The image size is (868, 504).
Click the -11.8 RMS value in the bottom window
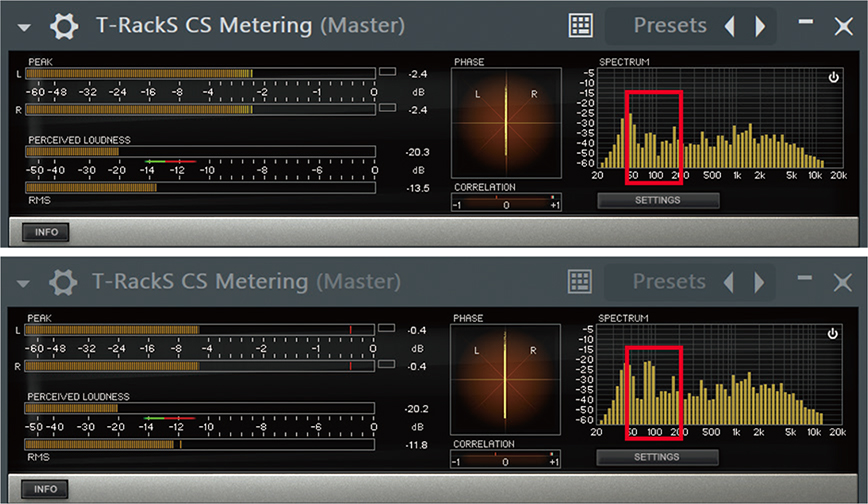416,445
